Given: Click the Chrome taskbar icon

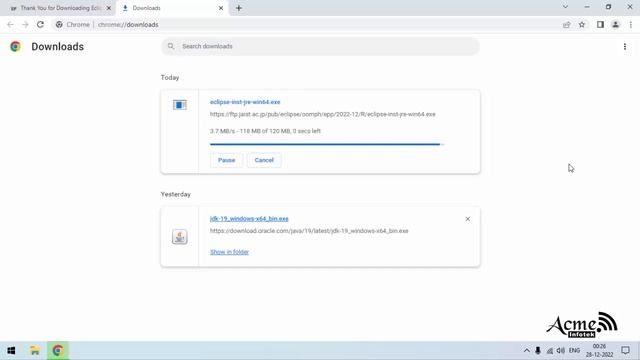Looking at the screenshot, I should coord(58,351).
